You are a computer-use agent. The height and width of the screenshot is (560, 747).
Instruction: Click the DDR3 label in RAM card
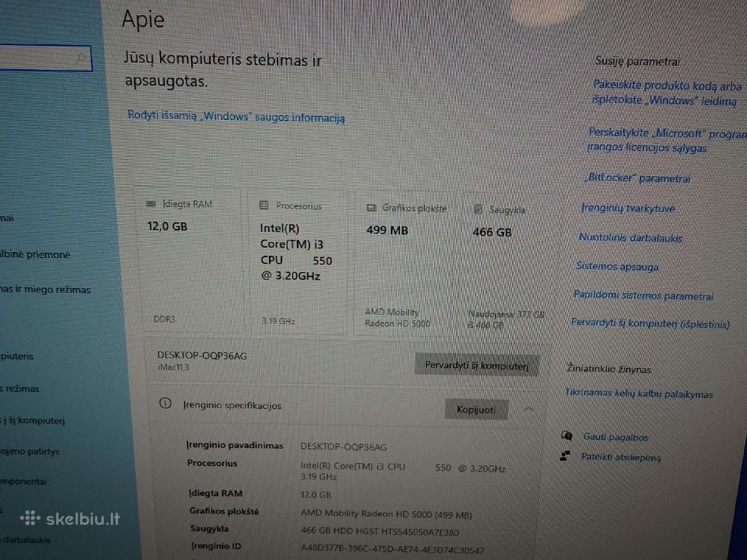pyautogui.click(x=164, y=319)
